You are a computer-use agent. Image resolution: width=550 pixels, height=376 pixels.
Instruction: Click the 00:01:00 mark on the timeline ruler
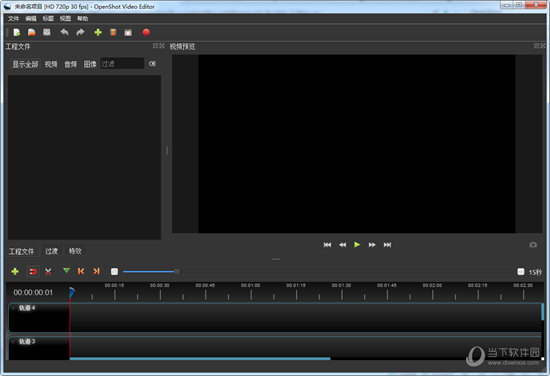pyautogui.click(x=250, y=286)
